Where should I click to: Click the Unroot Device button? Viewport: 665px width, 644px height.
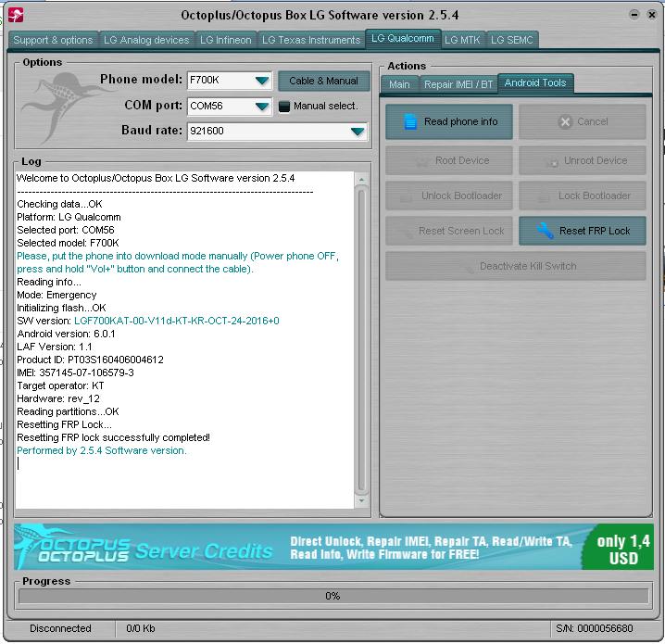[583, 161]
